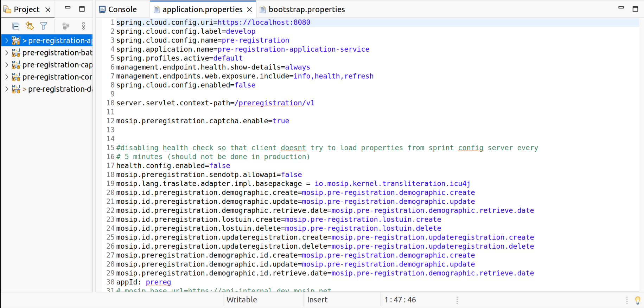Click the 1:47:46 cursor position indicator
The width and height of the screenshot is (644, 308).
click(x=400, y=300)
